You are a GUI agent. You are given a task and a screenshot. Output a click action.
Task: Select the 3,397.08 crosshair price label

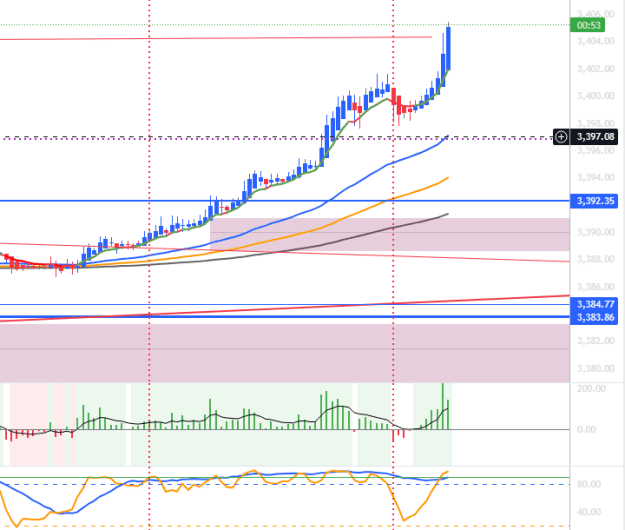595,137
